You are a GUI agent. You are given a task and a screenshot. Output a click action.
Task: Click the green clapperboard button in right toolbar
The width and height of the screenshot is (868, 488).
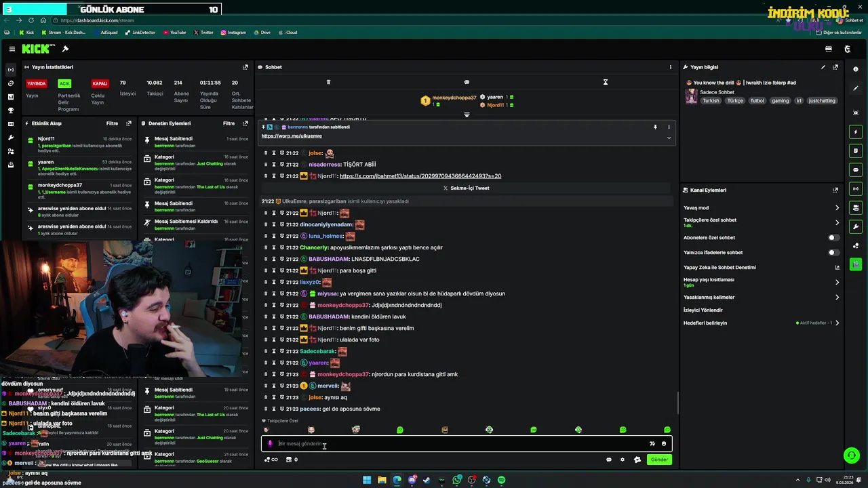click(856, 264)
